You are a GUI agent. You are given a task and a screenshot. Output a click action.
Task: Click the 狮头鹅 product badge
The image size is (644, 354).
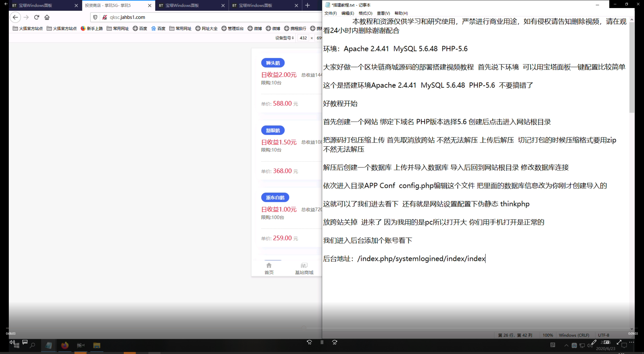(273, 63)
